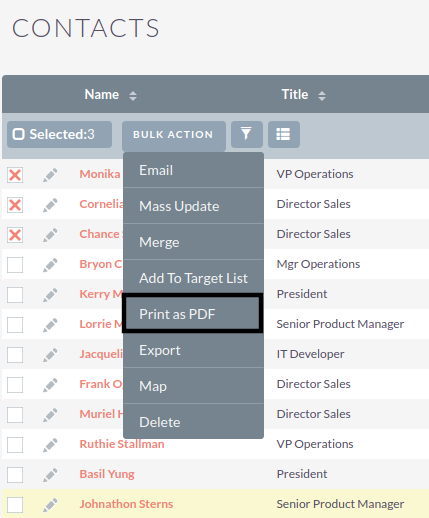
Task: Uncheck the Cornelia row checkbox
Action: [15, 205]
